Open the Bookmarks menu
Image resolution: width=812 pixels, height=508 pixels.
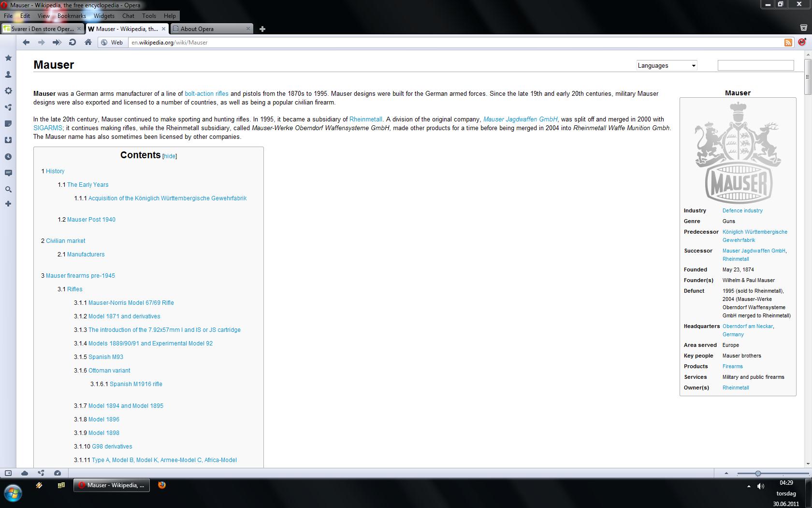(x=72, y=16)
